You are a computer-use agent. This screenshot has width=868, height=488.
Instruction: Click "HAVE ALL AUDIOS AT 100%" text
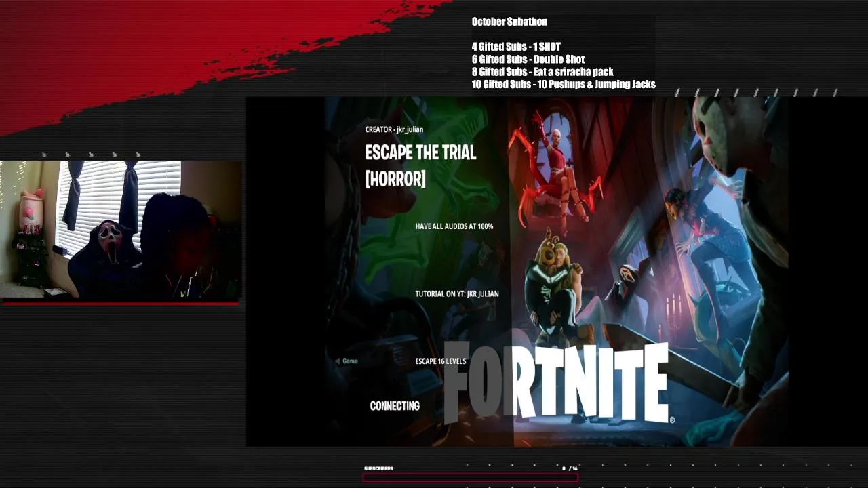454,226
